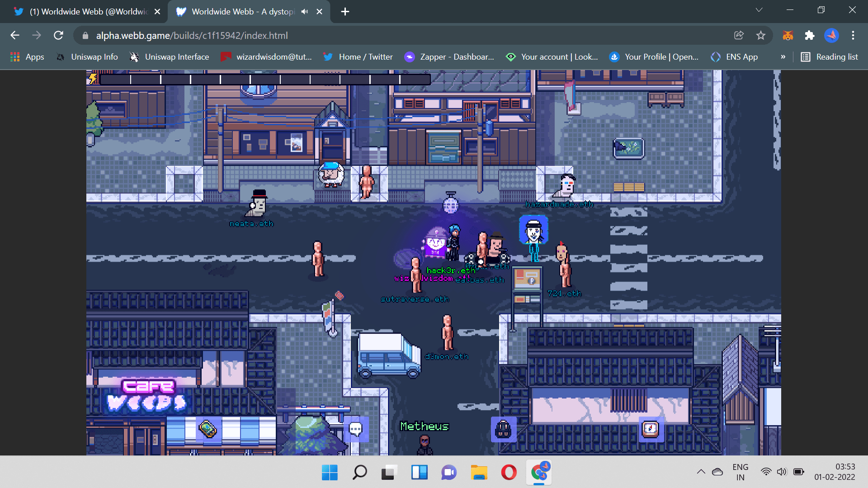Show hidden system tray icons

coord(701,472)
